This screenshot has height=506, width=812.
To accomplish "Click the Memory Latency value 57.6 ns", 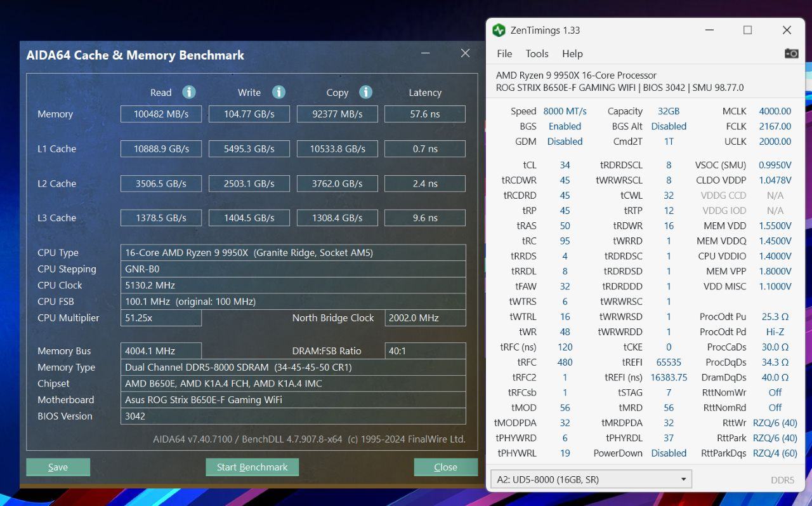I will (x=425, y=114).
